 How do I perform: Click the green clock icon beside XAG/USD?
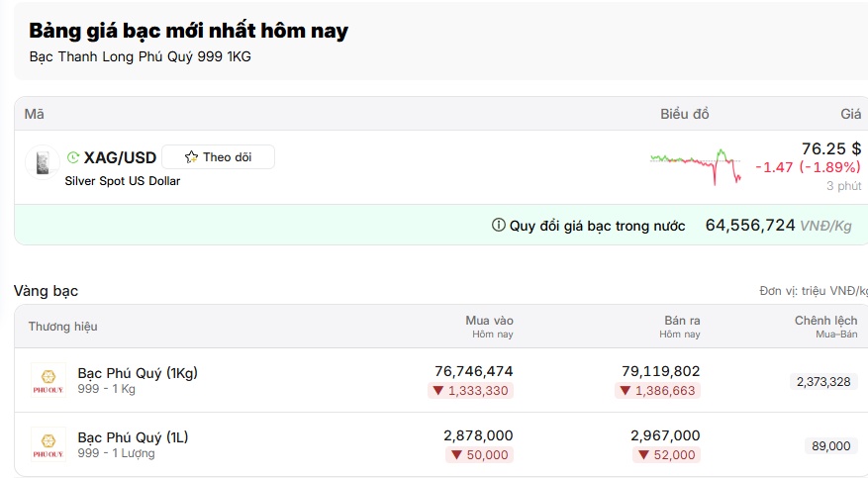click(x=73, y=157)
